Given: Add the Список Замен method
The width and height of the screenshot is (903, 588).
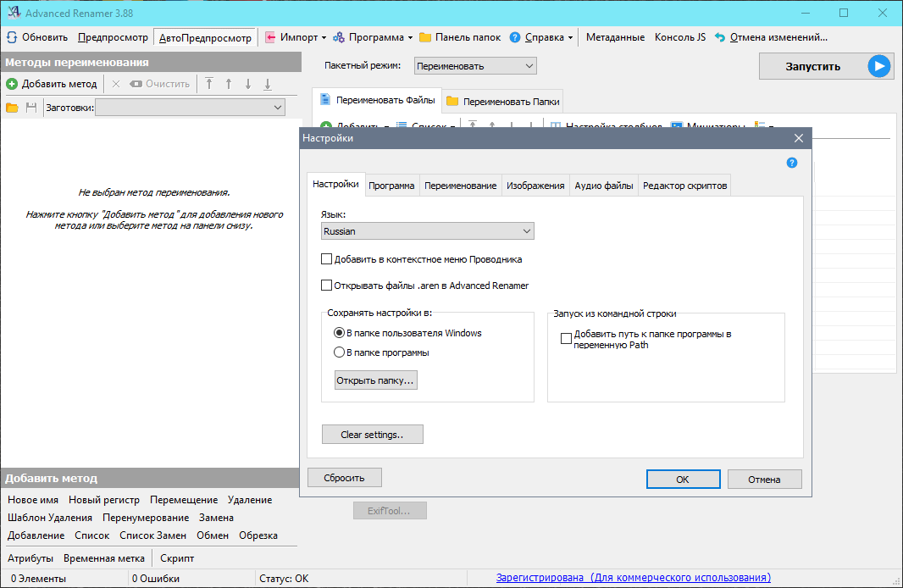Looking at the screenshot, I should click(x=153, y=535).
